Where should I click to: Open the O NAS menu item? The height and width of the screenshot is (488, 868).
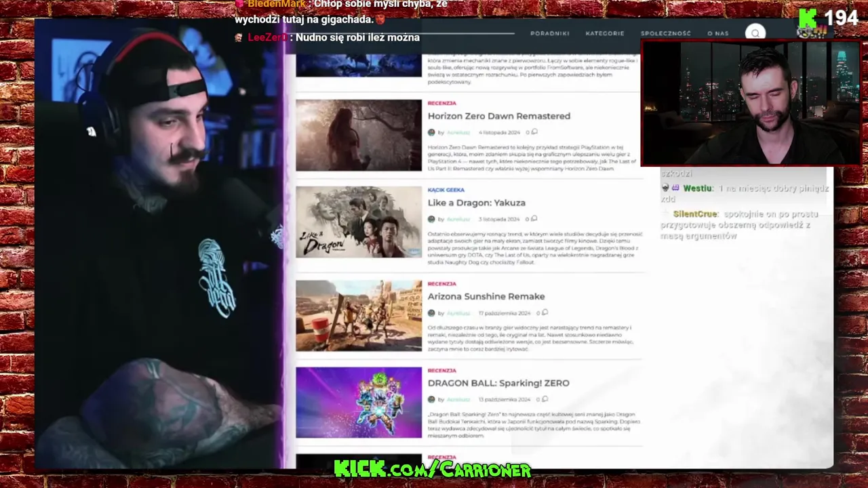(x=718, y=33)
